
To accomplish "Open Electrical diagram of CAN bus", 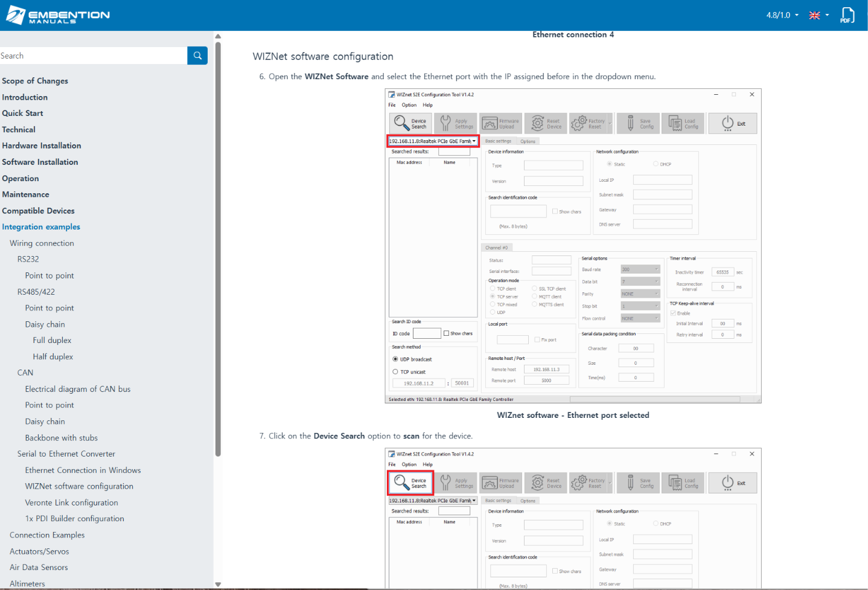I will (x=78, y=390).
